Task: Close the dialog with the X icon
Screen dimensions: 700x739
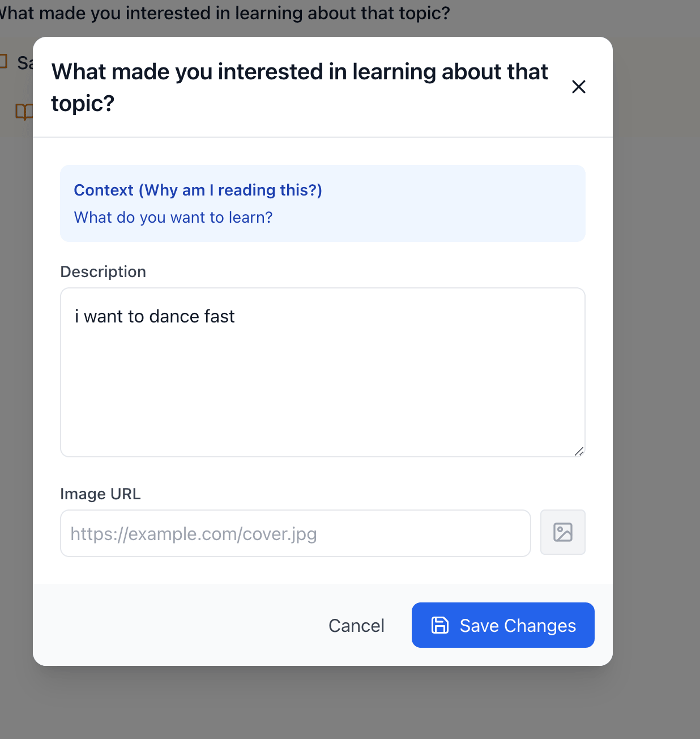Action: [x=578, y=87]
